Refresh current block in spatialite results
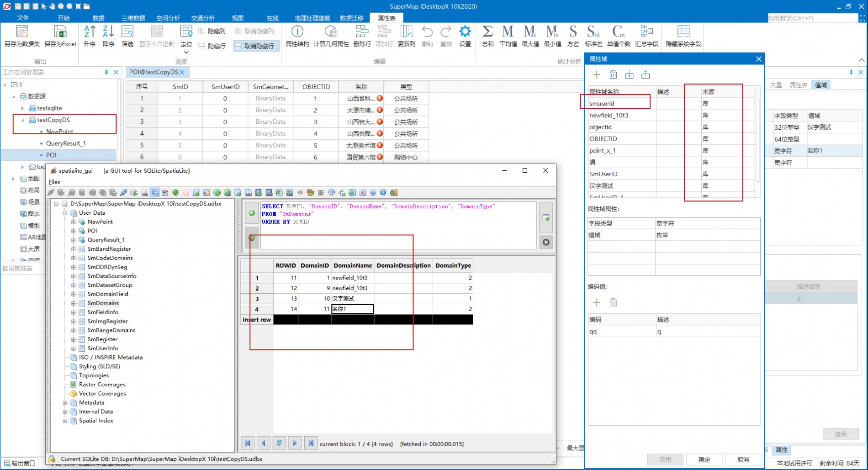 279,443
